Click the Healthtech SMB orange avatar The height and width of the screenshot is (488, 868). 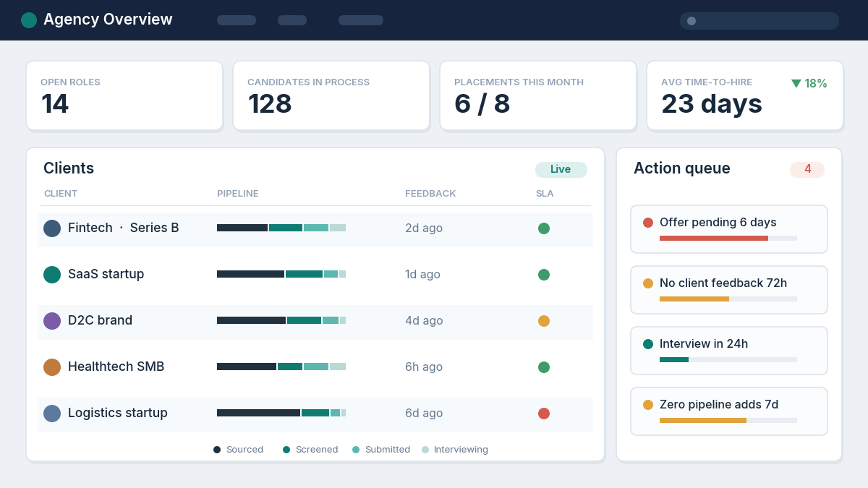click(52, 367)
